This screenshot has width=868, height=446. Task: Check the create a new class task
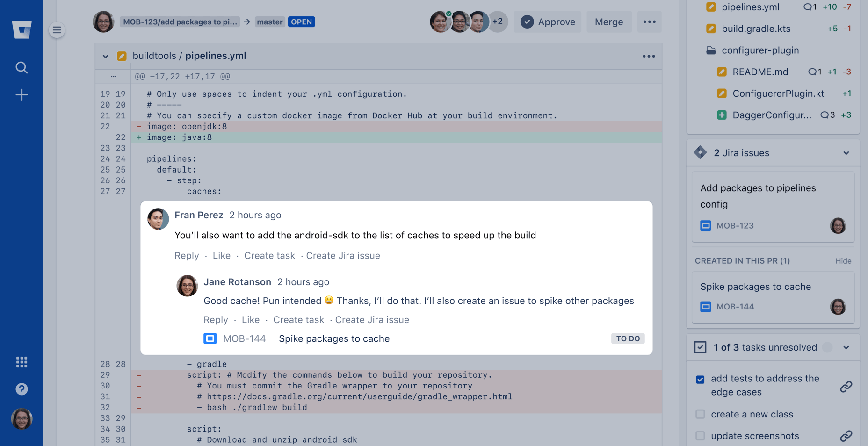click(x=700, y=414)
